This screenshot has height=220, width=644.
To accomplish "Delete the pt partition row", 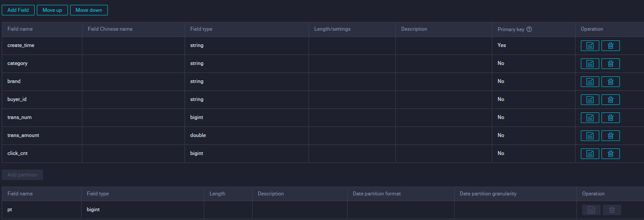I will point(612,210).
